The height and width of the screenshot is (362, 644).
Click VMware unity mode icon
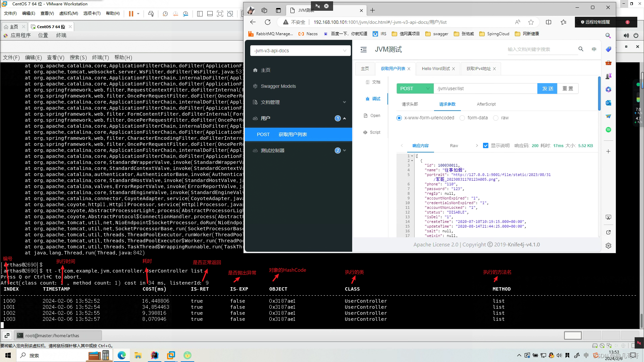[x=230, y=14]
